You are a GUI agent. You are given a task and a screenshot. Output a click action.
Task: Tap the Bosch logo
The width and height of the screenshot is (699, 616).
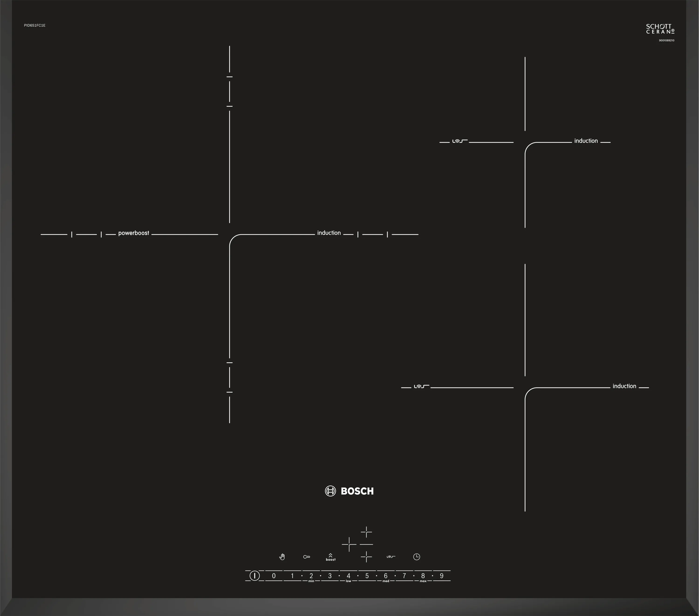pyautogui.click(x=349, y=491)
